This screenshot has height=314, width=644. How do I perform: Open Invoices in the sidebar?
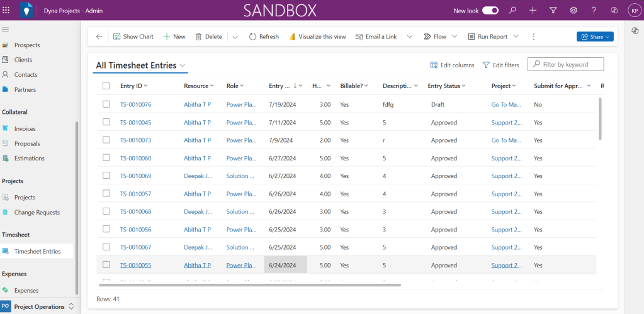[25, 128]
